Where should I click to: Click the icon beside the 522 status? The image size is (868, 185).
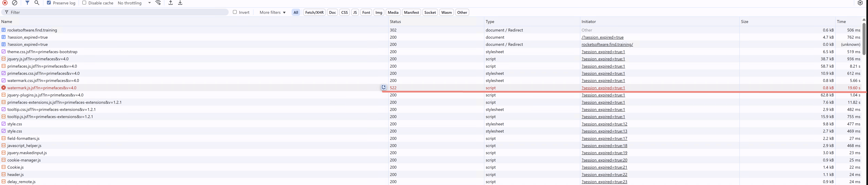tap(383, 87)
